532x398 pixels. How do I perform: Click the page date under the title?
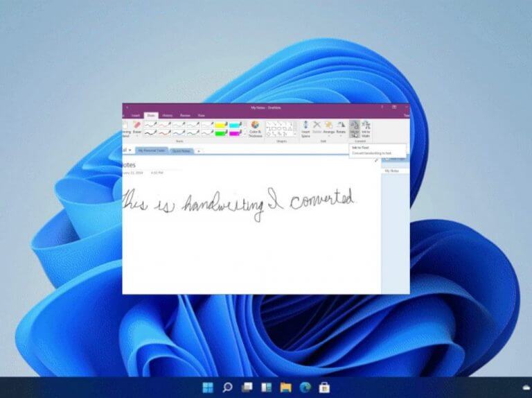click(132, 173)
